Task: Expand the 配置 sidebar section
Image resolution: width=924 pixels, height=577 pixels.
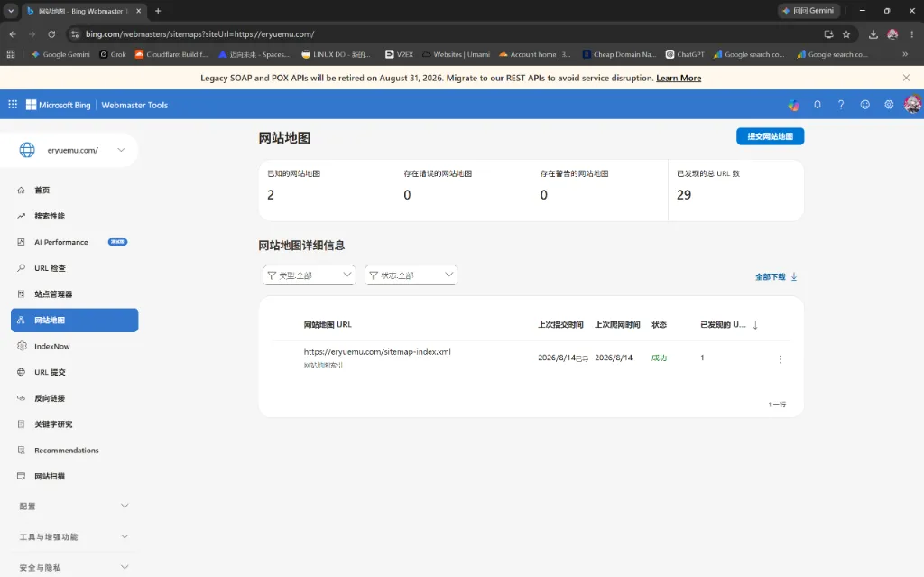Action: (74, 507)
